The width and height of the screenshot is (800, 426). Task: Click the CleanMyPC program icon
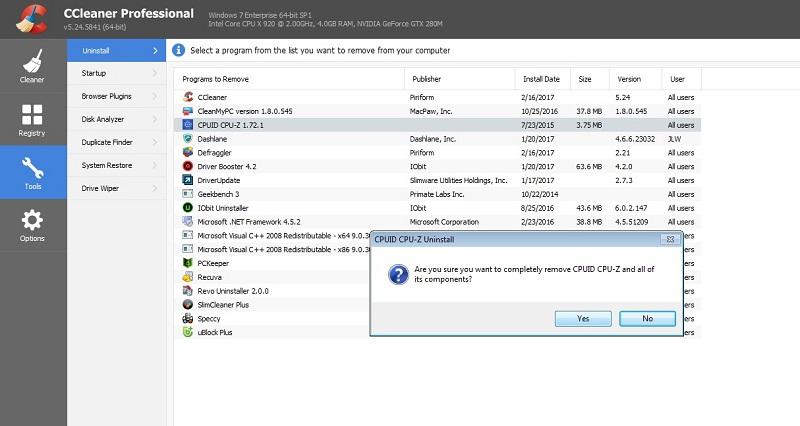point(188,111)
